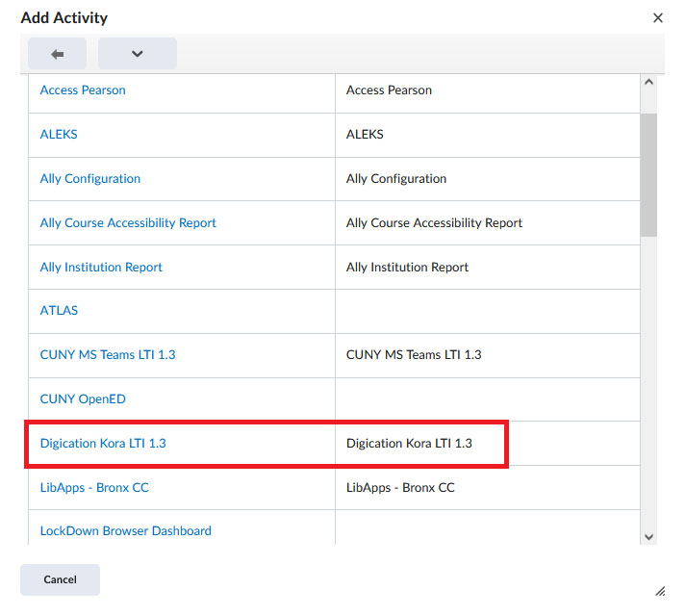Click the scrollbar down arrow
Screen dimensions: 686x616
648,536
